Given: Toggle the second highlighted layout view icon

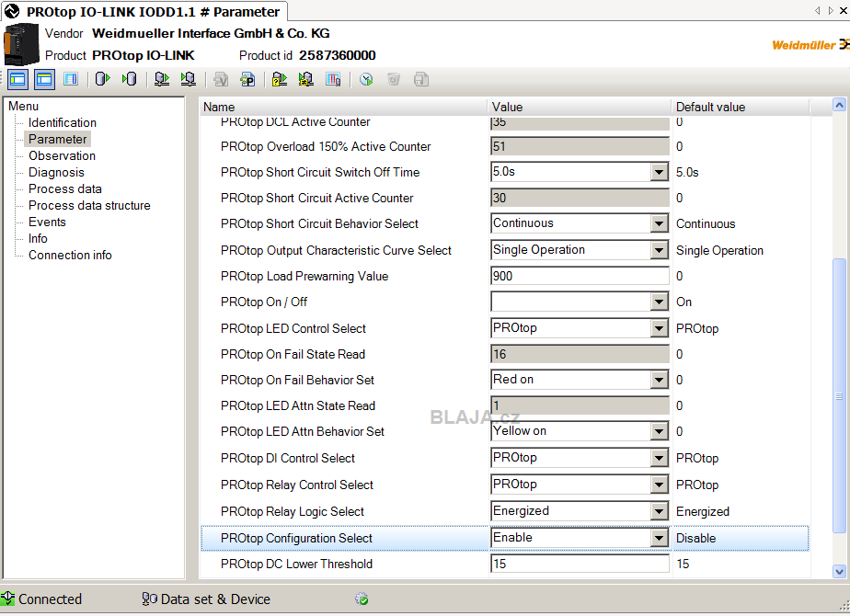Looking at the screenshot, I should (44, 80).
